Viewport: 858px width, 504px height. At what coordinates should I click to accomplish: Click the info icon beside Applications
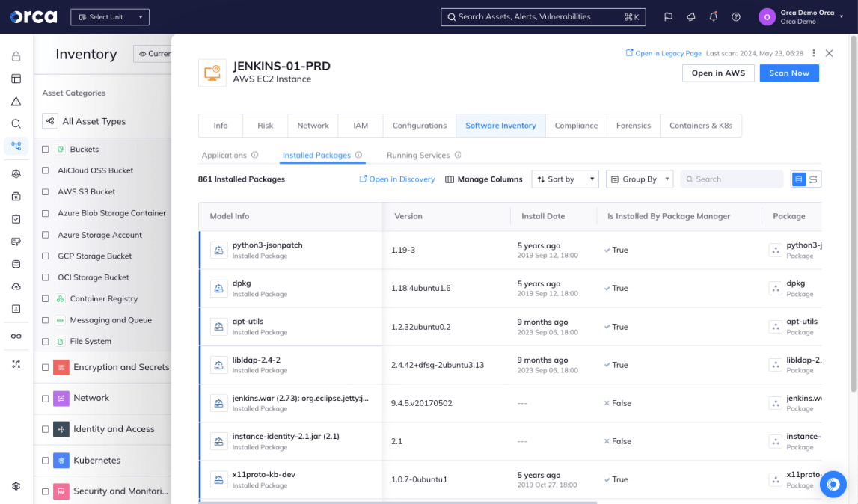coord(254,155)
